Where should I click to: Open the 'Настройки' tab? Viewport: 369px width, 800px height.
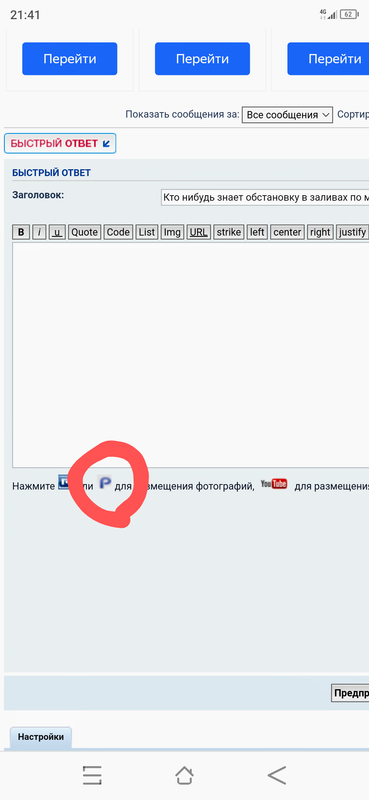coord(41,737)
